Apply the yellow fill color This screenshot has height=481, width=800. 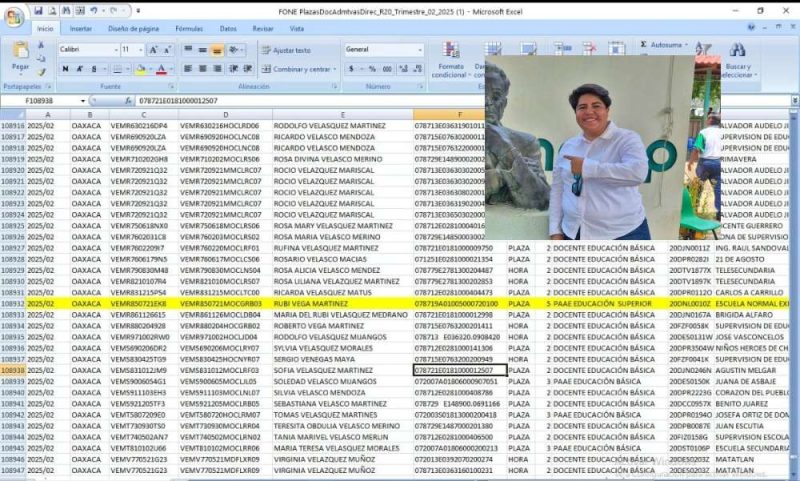coord(139,69)
